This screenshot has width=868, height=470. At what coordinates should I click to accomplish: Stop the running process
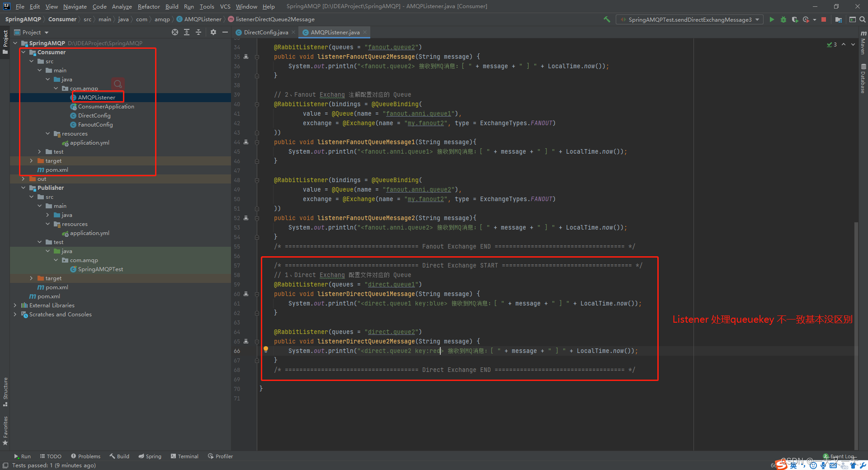824,19
